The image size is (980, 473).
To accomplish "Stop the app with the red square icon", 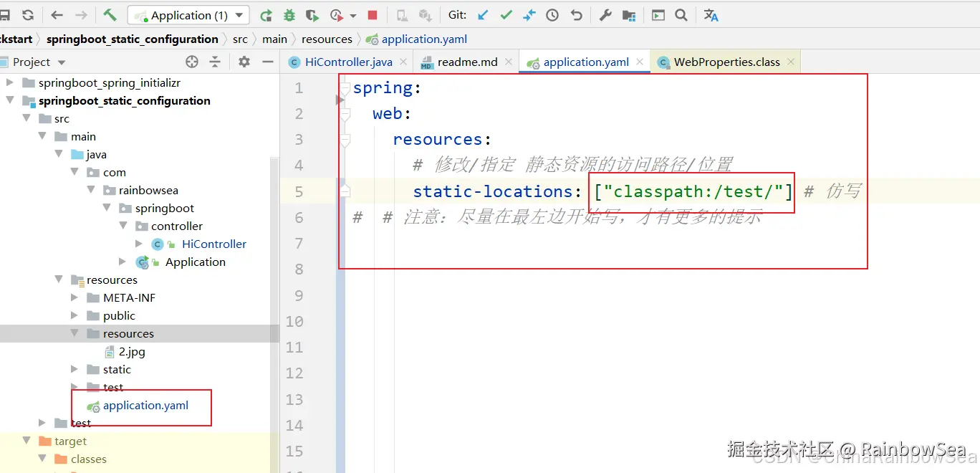I will [x=373, y=15].
